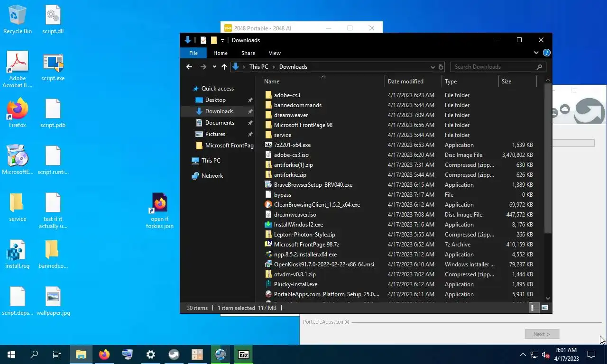
Task: Expand chevron after This PC in address bar
Action: 274,67
